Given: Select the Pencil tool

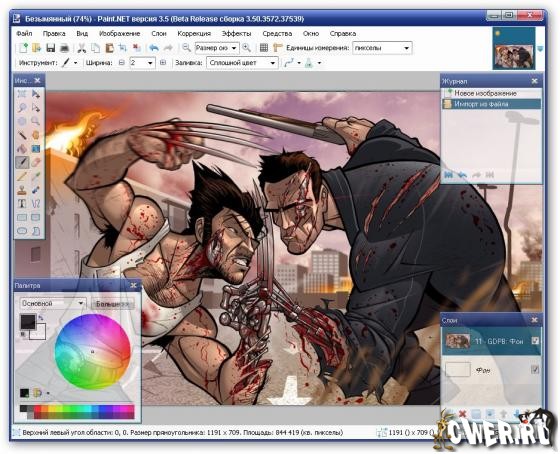Looking at the screenshot, I should [x=22, y=176].
